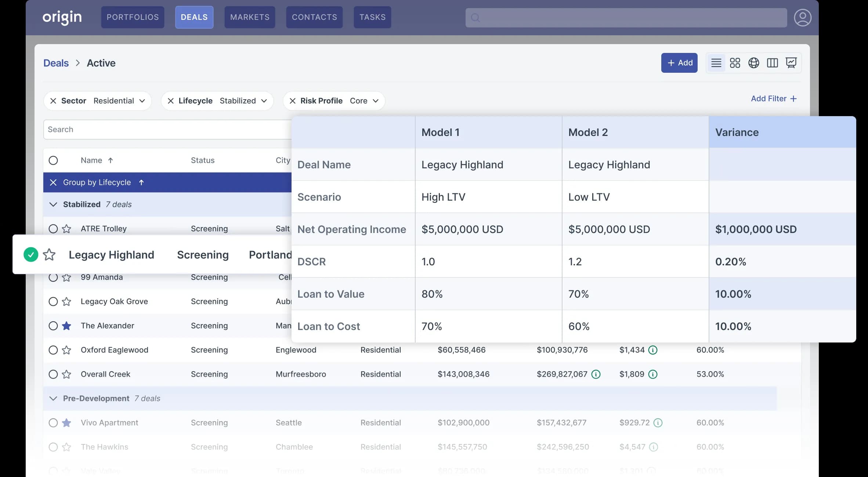This screenshot has height=477, width=868.
Task: Remove the Sector filter with X
Action: point(53,101)
